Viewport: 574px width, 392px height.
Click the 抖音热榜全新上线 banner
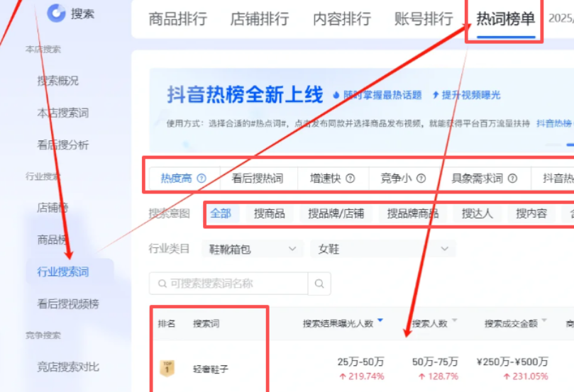[x=245, y=95]
